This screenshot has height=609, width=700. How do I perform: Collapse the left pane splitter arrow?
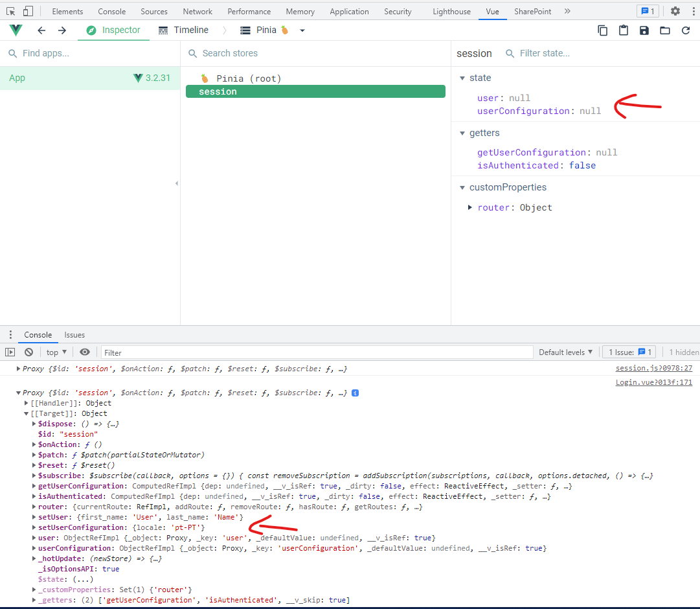177,183
